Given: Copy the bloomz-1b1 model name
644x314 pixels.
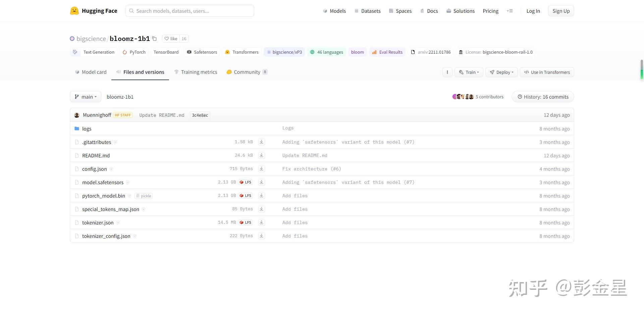Looking at the screenshot, I should [x=154, y=39].
